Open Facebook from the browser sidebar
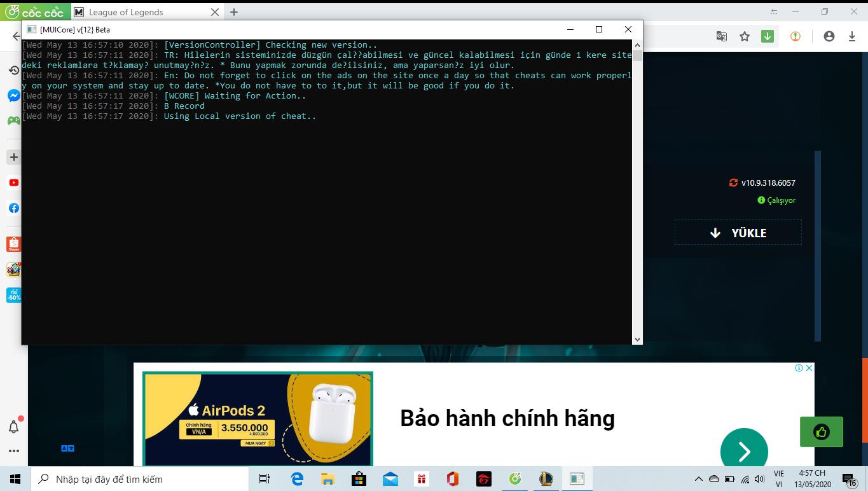868x491 pixels. coord(13,208)
